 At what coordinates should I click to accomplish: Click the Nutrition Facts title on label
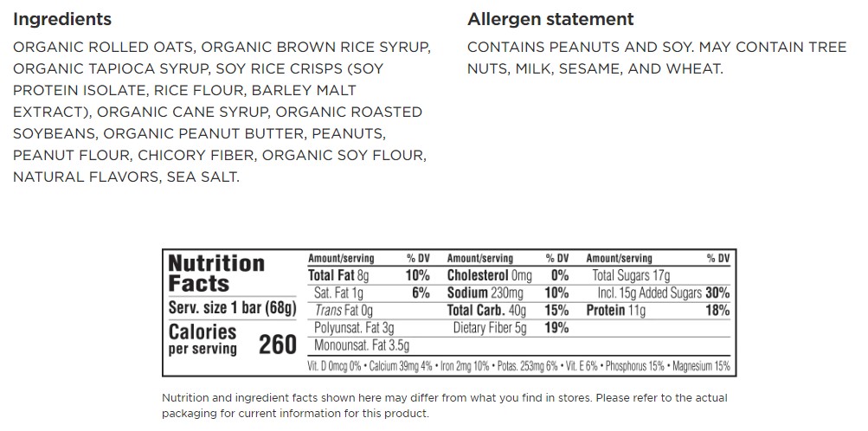pos(216,273)
